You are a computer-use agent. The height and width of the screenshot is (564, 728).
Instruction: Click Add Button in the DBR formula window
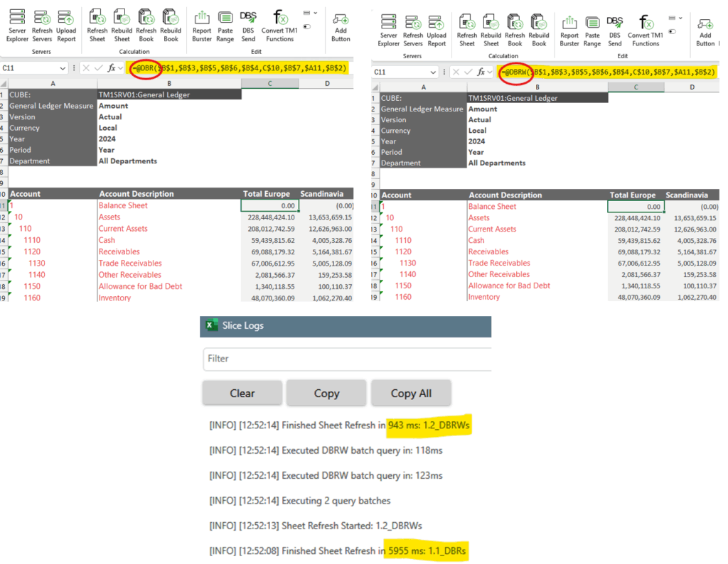coord(341,28)
